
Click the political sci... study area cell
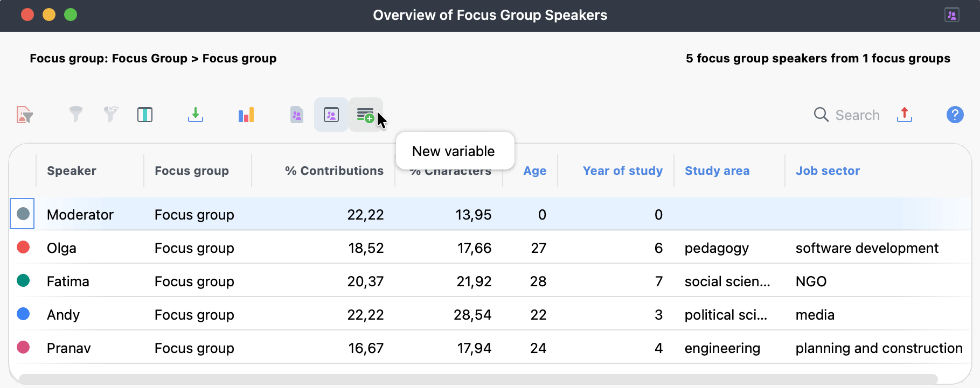point(726,315)
